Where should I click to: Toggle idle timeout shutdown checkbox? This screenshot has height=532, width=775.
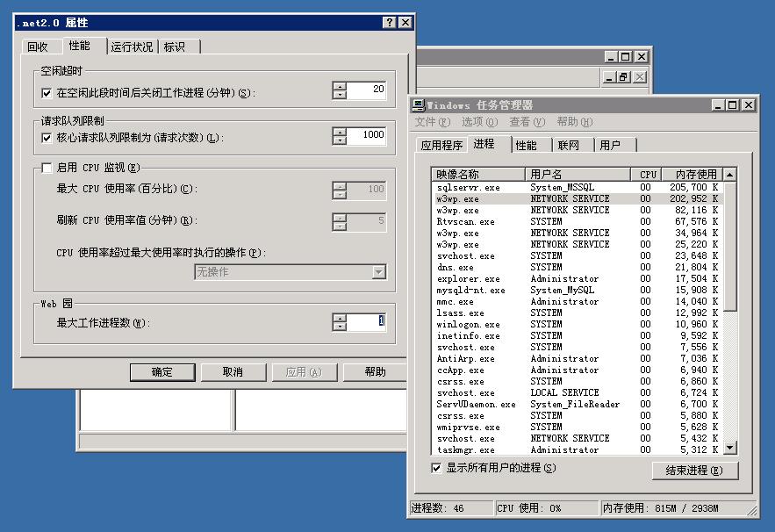(x=47, y=93)
